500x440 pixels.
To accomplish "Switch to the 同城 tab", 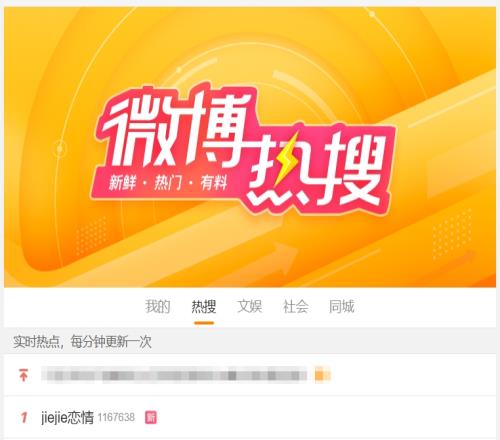I will pyautogui.click(x=341, y=306).
